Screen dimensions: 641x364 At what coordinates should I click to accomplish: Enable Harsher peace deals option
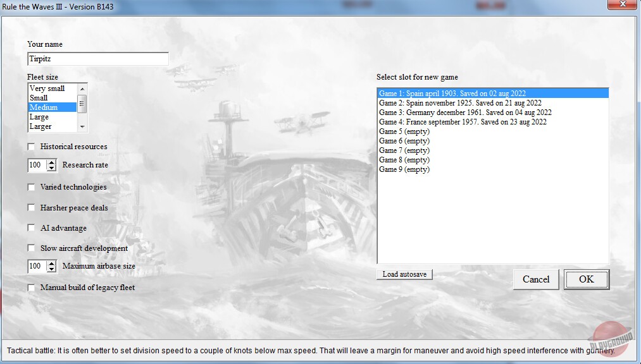(x=32, y=208)
